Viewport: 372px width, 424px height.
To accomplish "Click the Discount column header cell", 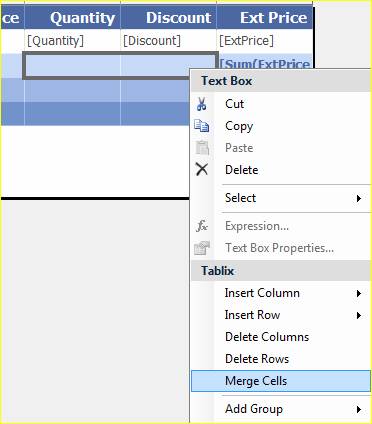I will (x=168, y=18).
